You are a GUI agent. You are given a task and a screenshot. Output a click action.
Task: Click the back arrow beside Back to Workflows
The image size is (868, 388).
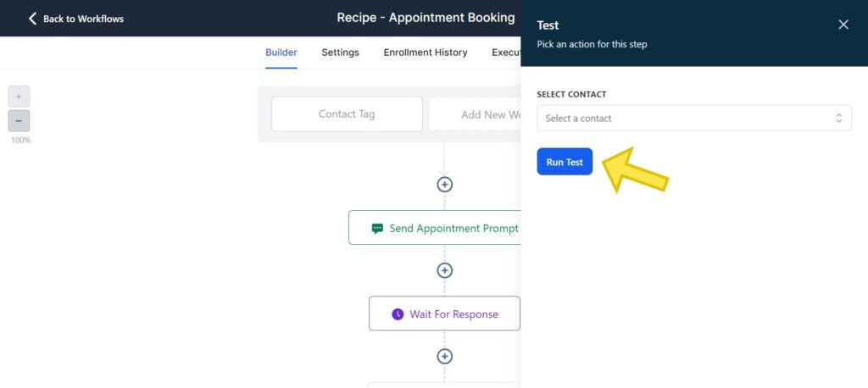[33, 18]
